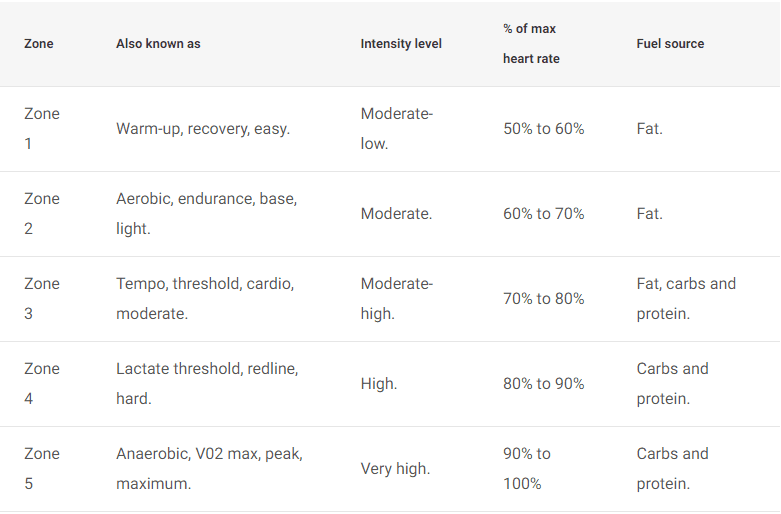Select the Zone 1 cell
This screenshot has width=781, height=514.
tap(42, 129)
